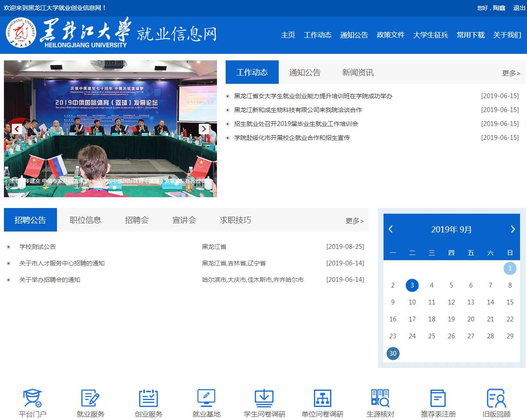Switch to the 通知公告 tab
This screenshot has width=527, height=420.
pos(305,73)
